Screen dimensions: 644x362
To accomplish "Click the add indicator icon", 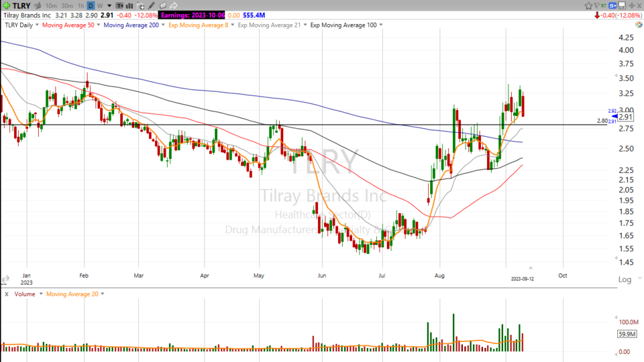I will (x=140, y=6).
